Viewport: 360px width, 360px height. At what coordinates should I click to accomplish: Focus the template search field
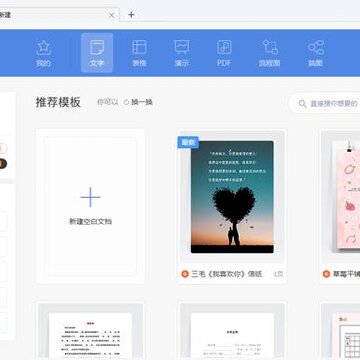tap(325, 103)
